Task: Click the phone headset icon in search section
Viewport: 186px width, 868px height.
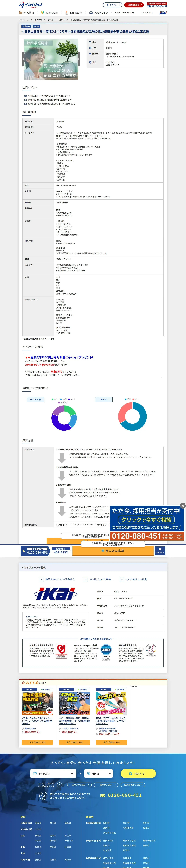Action: click(43, 796)
